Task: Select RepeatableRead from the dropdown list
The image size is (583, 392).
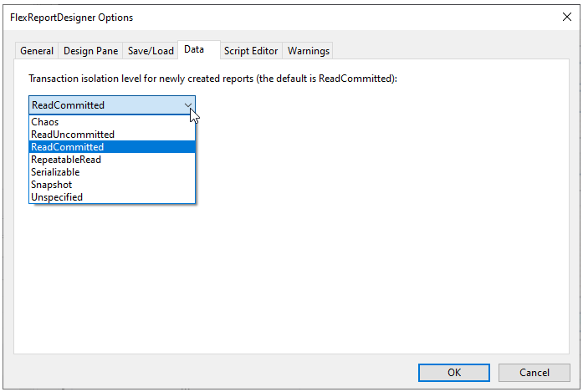Action: [66, 160]
